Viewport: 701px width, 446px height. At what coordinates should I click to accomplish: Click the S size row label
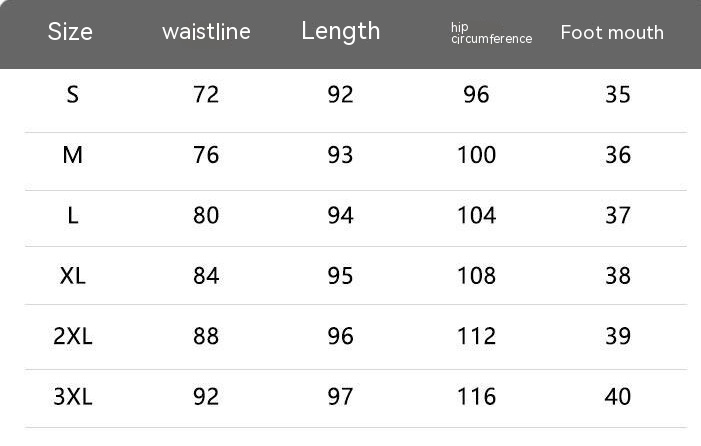click(x=72, y=95)
